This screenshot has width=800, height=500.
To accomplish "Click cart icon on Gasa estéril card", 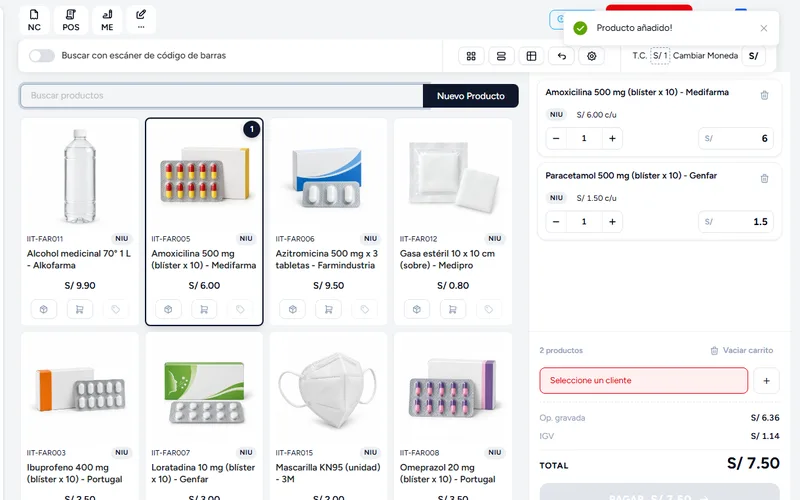I will (453, 309).
